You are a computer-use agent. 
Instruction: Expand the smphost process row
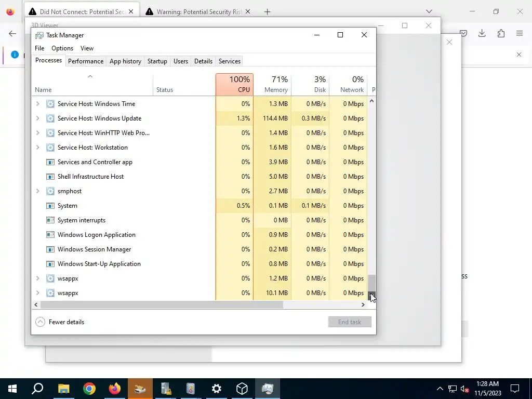coord(37,191)
